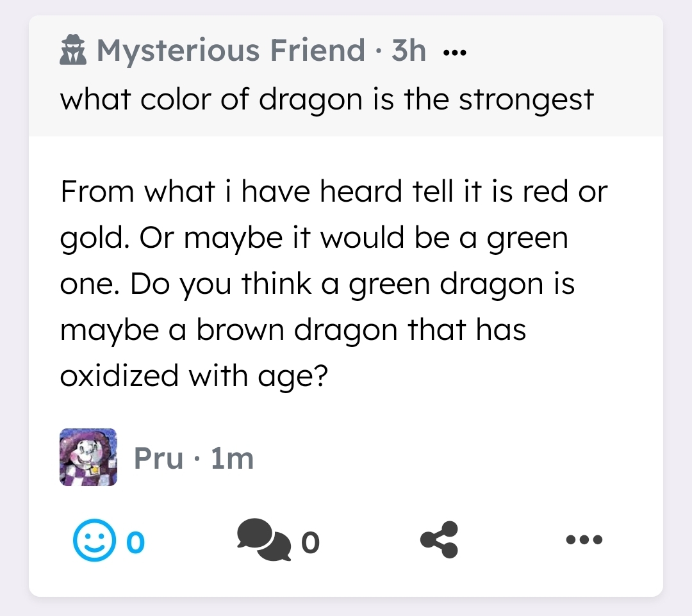Share the answer using the share icon
692x616 pixels.
440,540
